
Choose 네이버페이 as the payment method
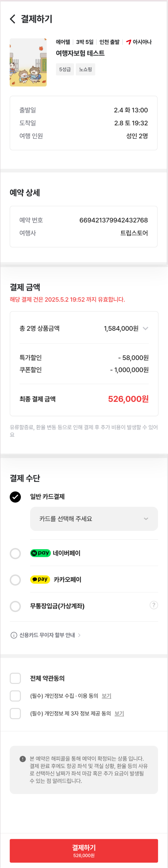(15, 553)
